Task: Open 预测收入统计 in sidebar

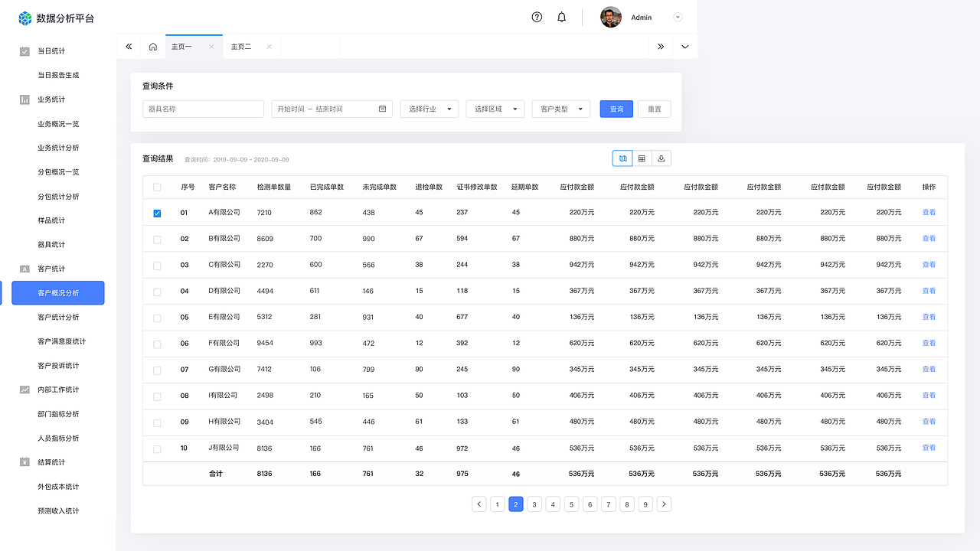Action: (58, 510)
